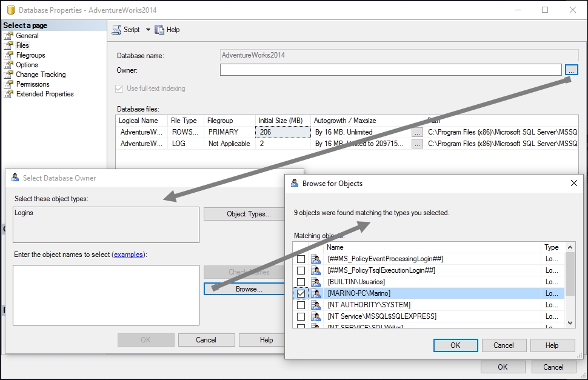Click OK in Database Properties window

pos(503,367)
